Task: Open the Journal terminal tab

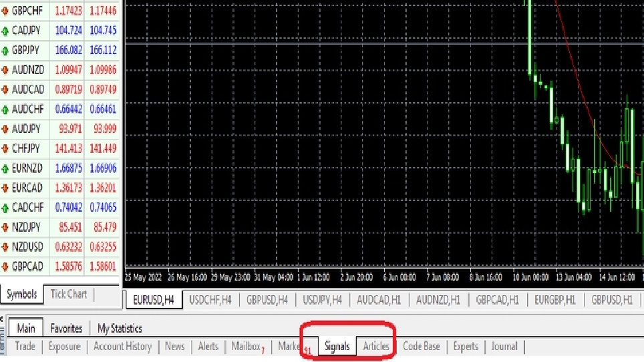Action: [504, 347]
